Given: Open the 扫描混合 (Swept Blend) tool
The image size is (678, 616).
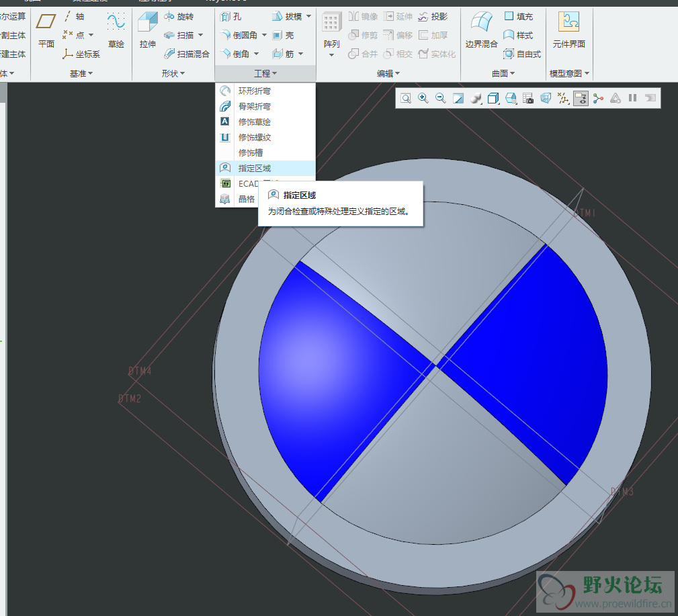Looking at the screenshot, I should pos(187,54).
